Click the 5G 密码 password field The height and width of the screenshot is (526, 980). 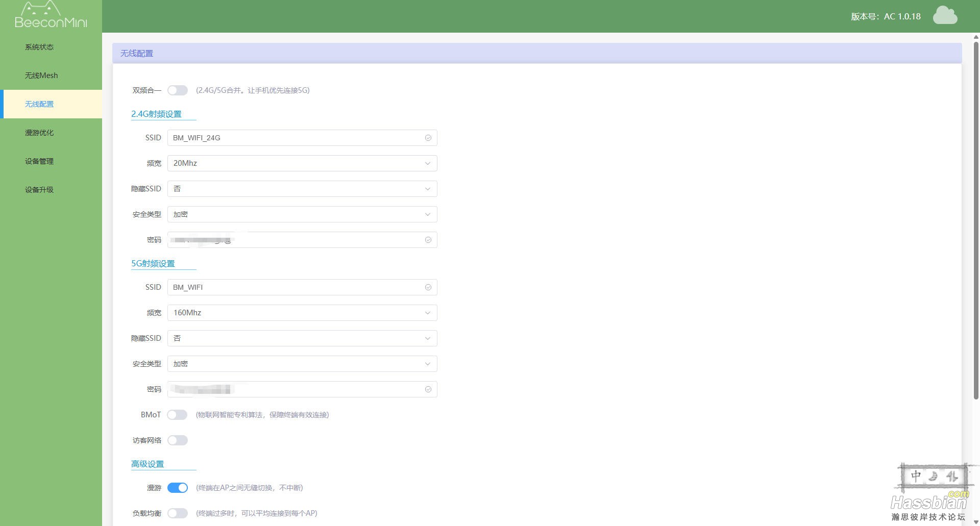(x=302, y=389)
